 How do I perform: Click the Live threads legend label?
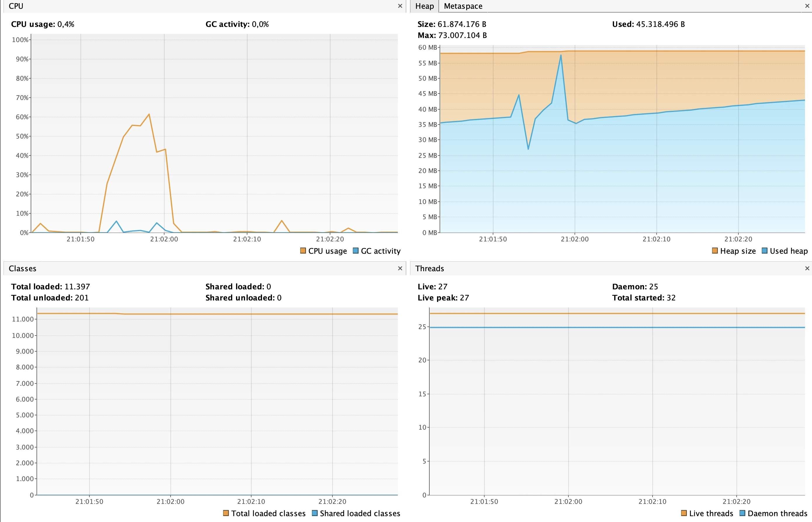click(711, 513)
